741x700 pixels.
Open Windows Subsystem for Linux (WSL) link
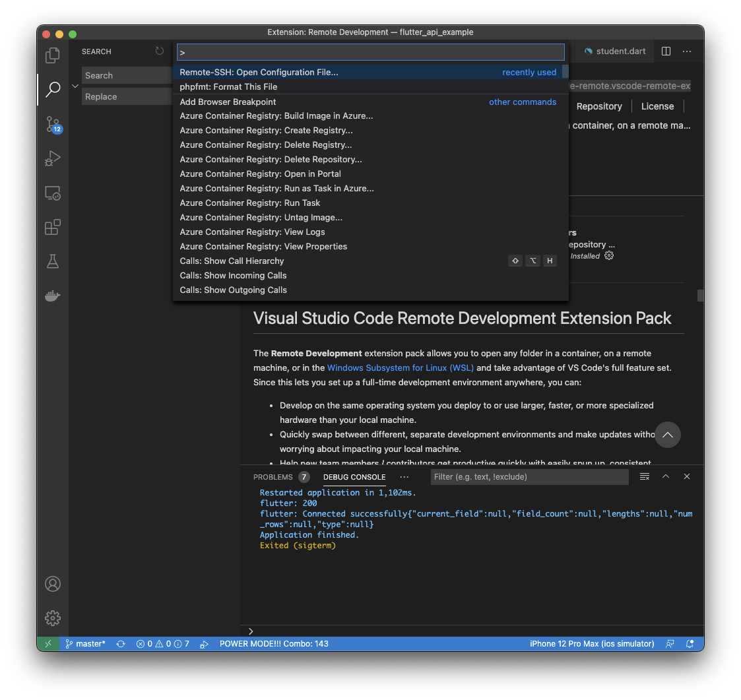(401, 367)
